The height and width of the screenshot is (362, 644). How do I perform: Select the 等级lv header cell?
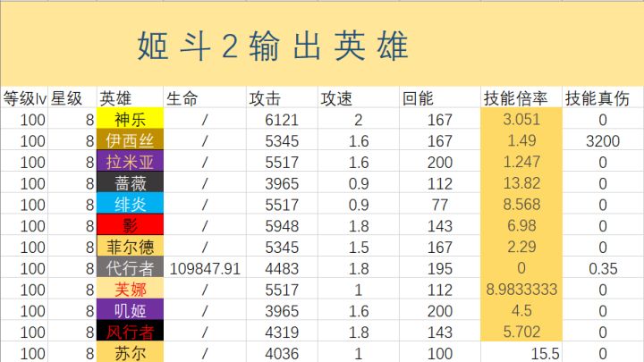click(24, 98)
